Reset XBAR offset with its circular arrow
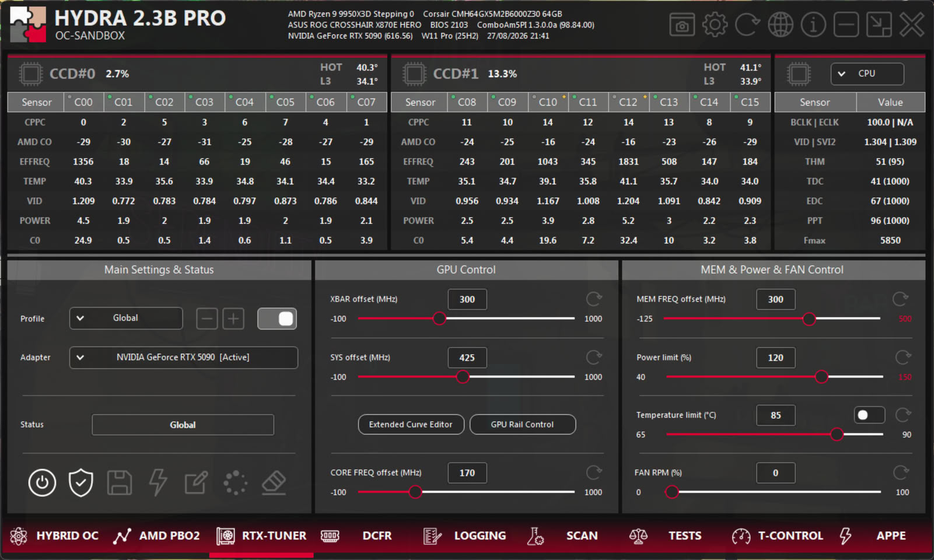Viewport: 934px width, 560px height. [x=594, y=299]
